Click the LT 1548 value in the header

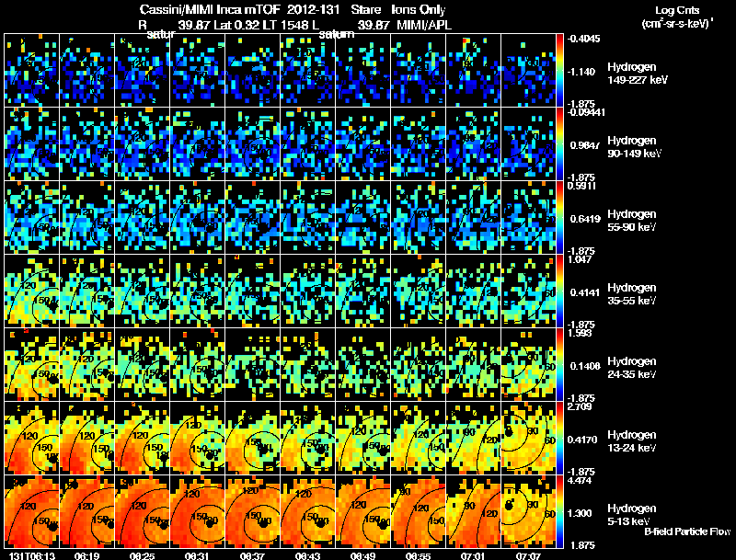(x=285, y=26)
